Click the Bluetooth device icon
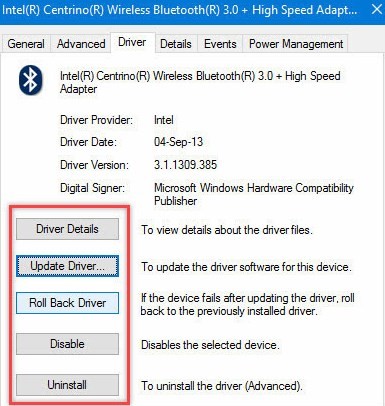385x406 pixels. coord(31,80)
